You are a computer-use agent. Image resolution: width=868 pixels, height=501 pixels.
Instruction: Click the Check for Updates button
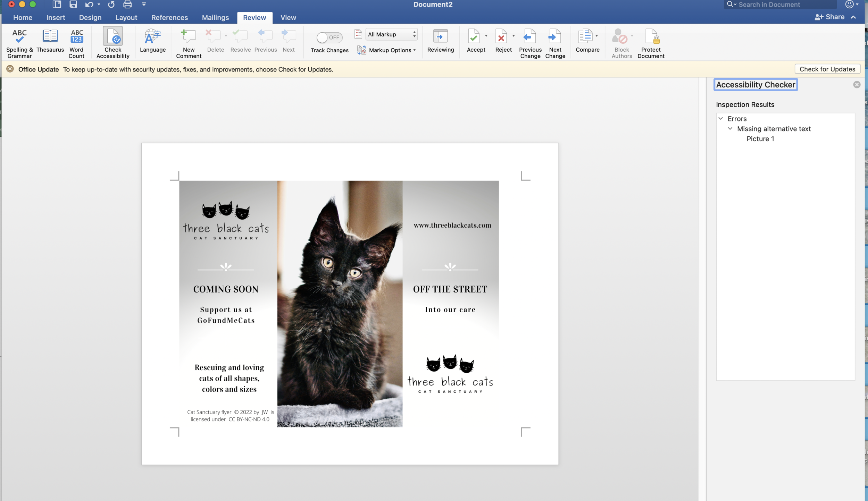coord(827,69)
